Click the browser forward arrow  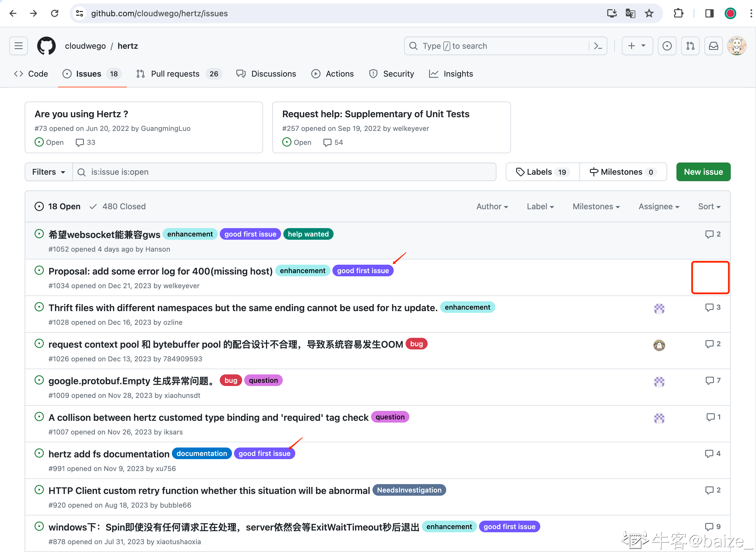tap(33, 13)
